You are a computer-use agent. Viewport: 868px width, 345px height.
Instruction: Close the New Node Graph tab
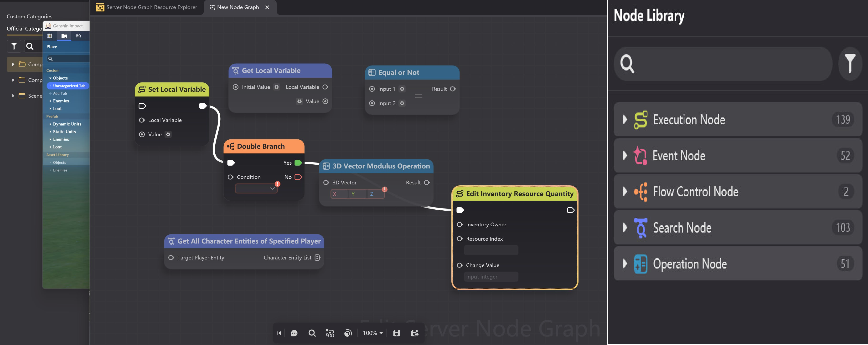coord(267,7)
